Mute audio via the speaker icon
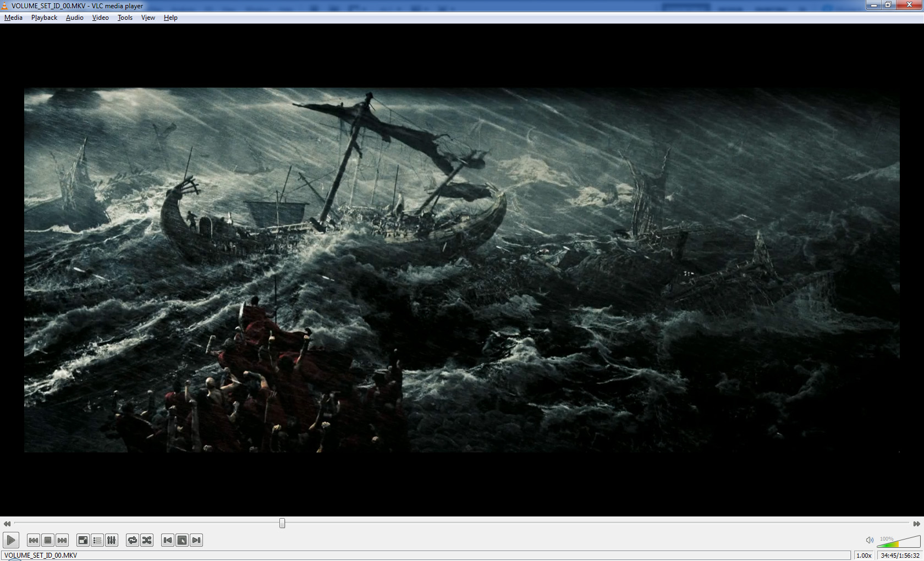This screenshot has width=924, height=561. (870, 540)
